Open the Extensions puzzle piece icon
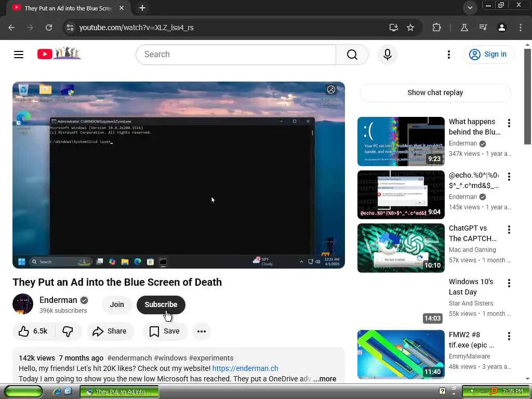The width and height of the screenshot is (532, 399). click(436, 28)
